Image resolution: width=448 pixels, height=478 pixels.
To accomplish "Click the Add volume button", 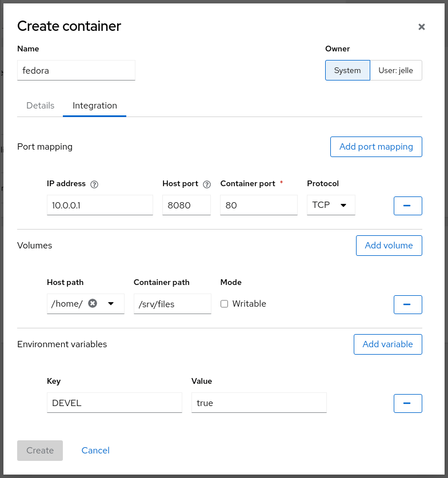I will [x=389, y=246].
